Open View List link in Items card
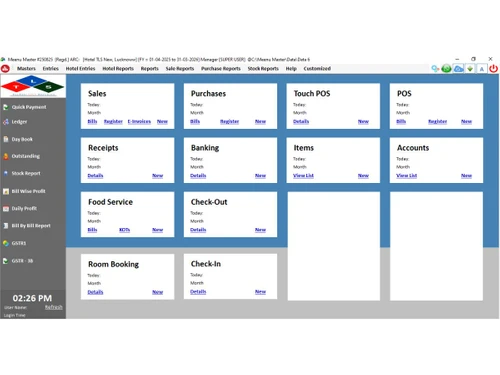Screen dimensions: 500x375 click(x=303, y=175)
